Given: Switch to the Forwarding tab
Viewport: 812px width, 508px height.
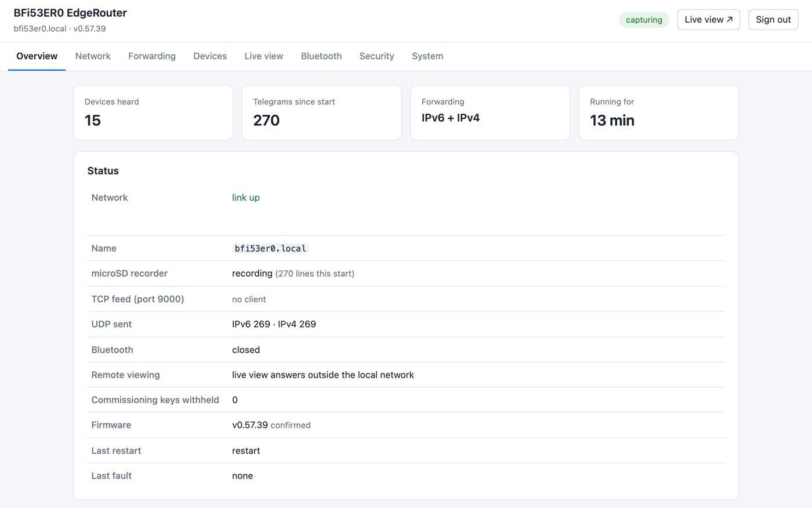Looking at the screenshot, I should (152, 56).
